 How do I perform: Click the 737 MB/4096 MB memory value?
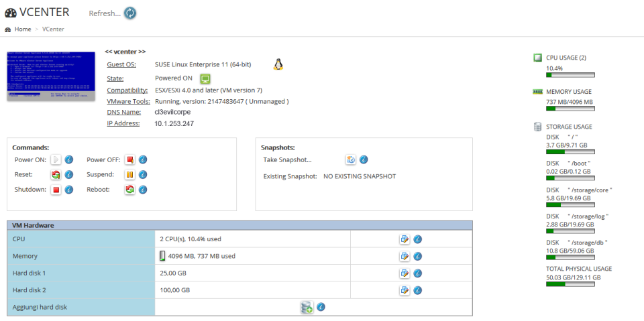pyautogui.click(x=570, y=102)
